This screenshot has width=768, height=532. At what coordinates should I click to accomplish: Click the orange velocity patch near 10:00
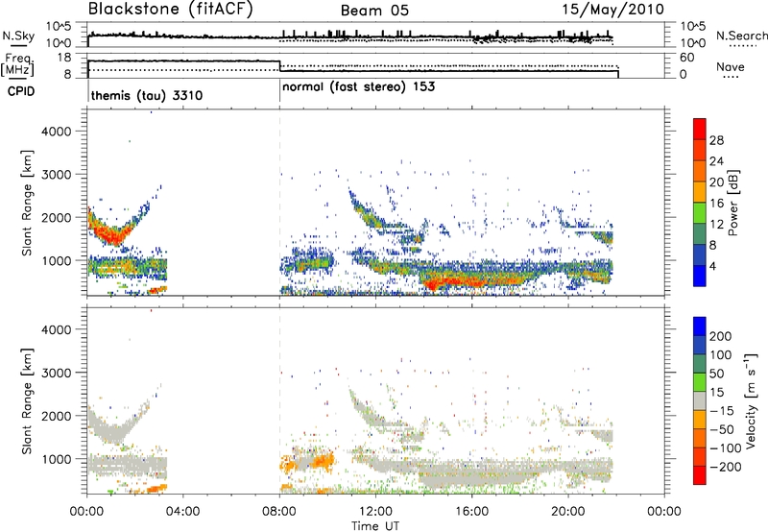[324, 462]
